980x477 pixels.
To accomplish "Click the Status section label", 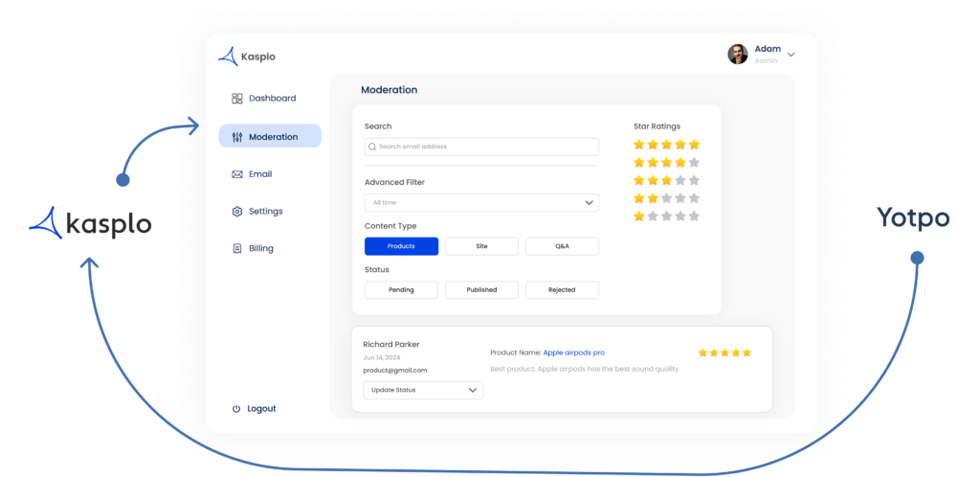I will (377, 270).
